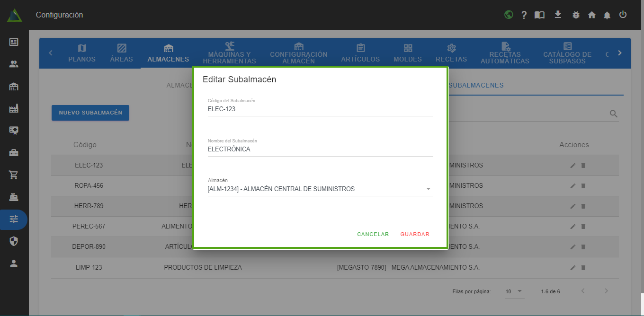
Task: Open the Recetas tab
Action: tap(451, 53)
